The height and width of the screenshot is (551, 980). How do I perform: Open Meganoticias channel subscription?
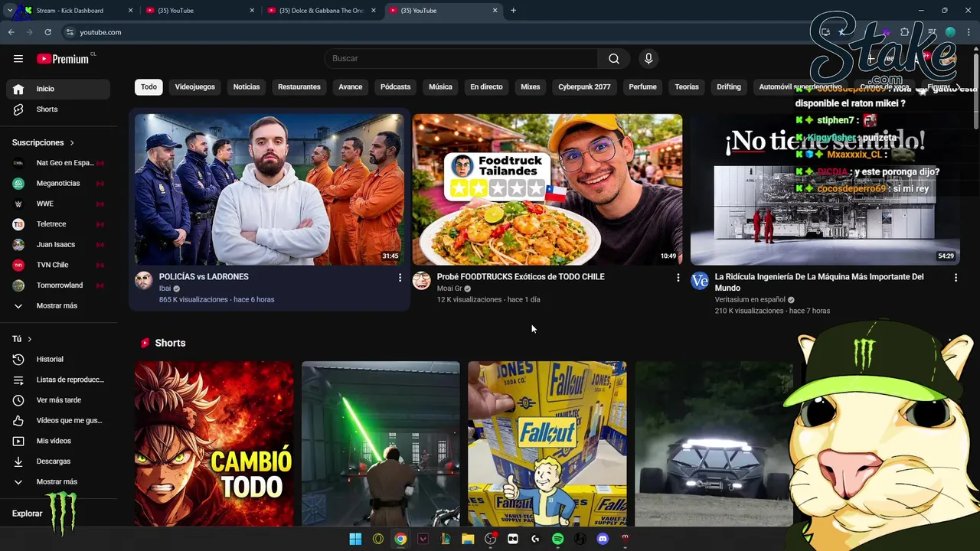[x=58, y=184]
